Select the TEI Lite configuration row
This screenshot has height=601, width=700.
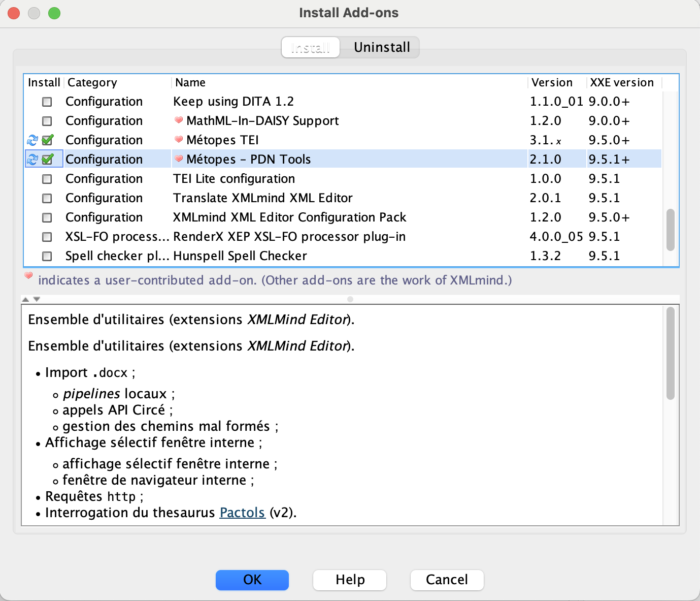point(343,179)
